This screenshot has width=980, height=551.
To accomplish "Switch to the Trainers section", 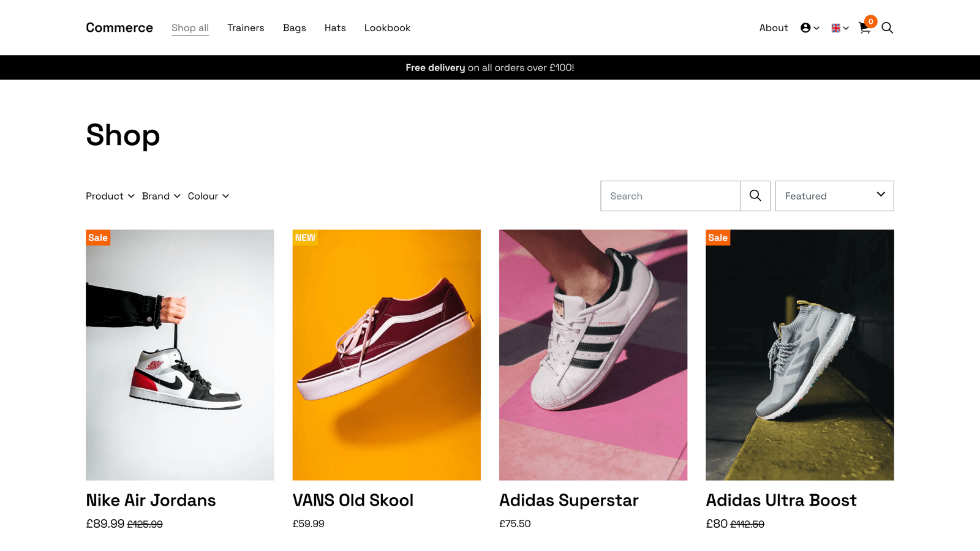I will [246, 28].
